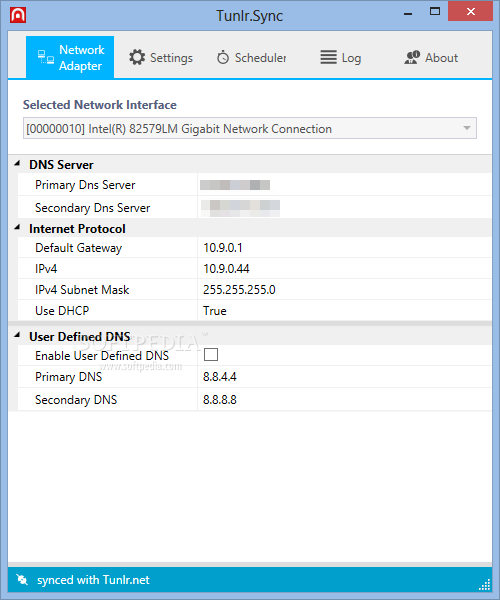This screenshot has height=600, width=500.
Task: Collapse the DNS Server section
Action: 17,164
